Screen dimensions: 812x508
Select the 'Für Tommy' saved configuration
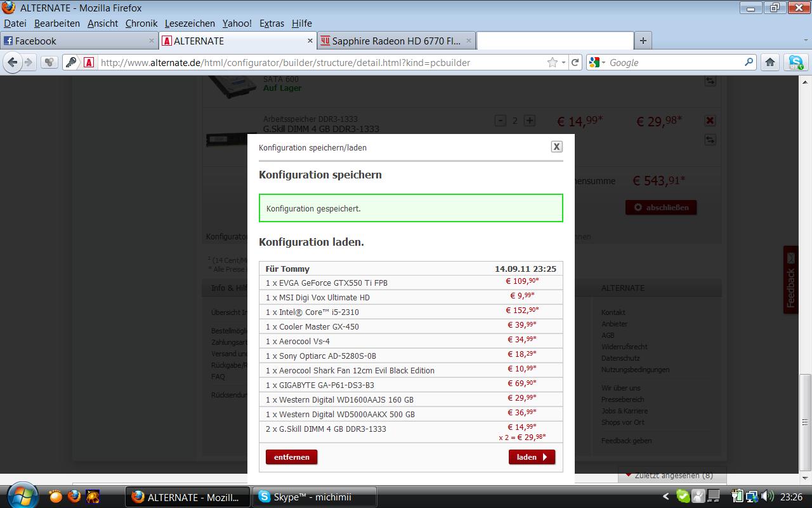[x=411, y=269]
